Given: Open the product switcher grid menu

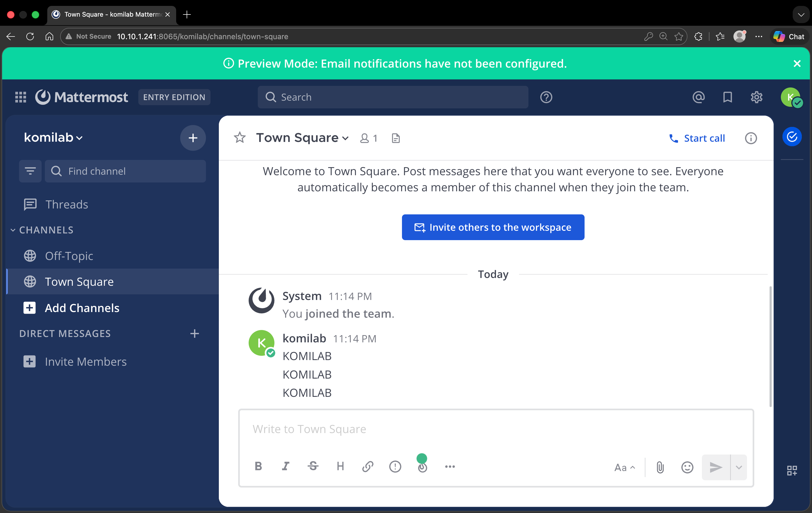Looking at the screenshot, I should click(x=21, y=97).
